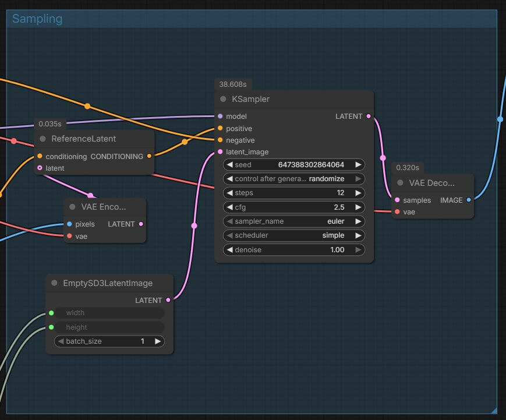The image size is (506, 420).
Task: Click the KSampler model input socket
Action: point(220,117)
